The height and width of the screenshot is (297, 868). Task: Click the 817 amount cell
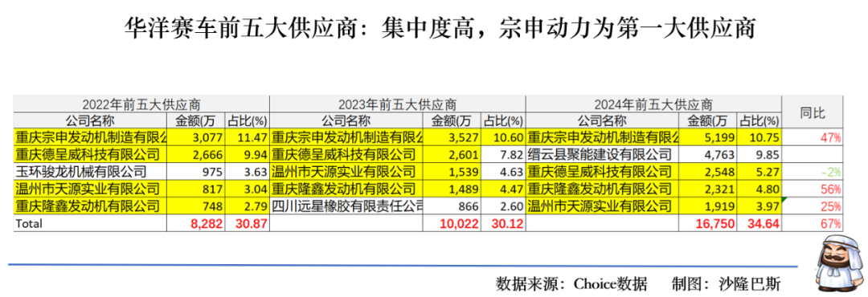pos(196,189)
